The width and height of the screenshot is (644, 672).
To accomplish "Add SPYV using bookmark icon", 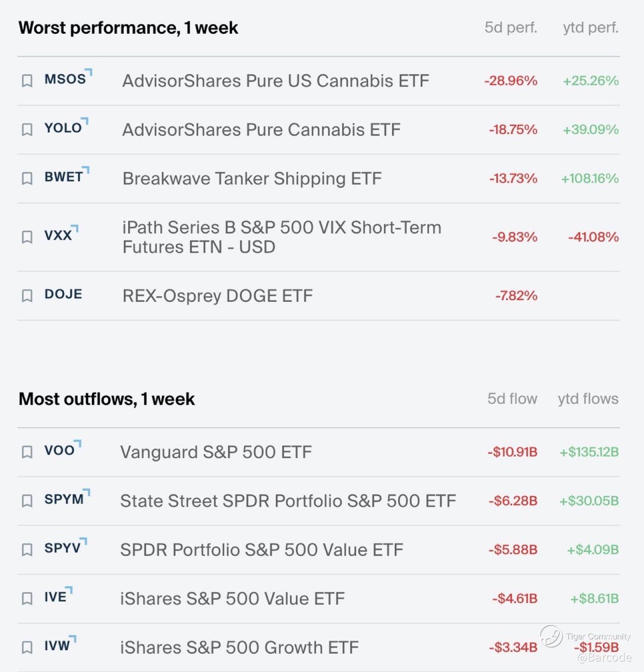I will tap(27, 550).
